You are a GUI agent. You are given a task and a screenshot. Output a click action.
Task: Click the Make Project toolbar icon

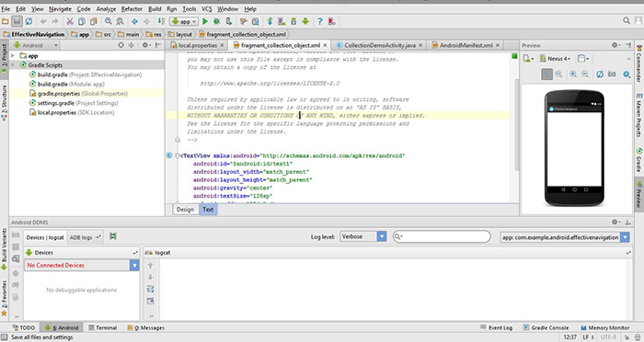(x=161, y=21)
